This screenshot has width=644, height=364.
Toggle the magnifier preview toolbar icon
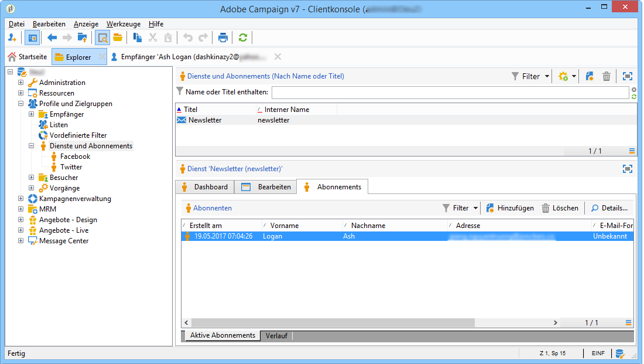tap(102, 38)
